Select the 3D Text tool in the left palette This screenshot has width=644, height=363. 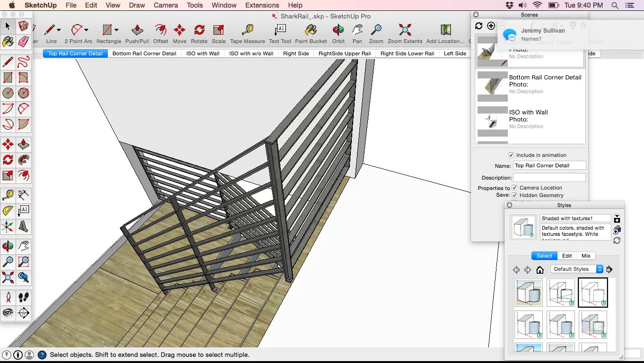click(x=23, y=227)
